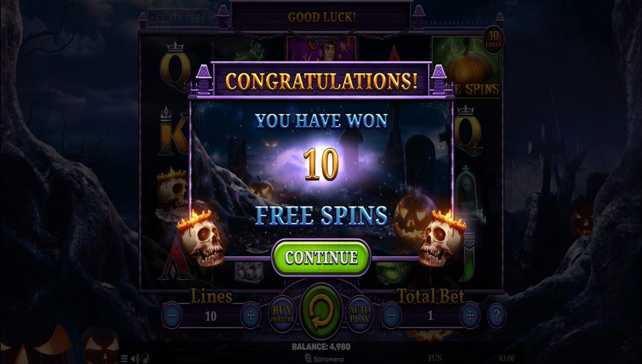Click the left flaming skull decoration
The width and height of the screenshot is (642, 364).
pos(201,238)
